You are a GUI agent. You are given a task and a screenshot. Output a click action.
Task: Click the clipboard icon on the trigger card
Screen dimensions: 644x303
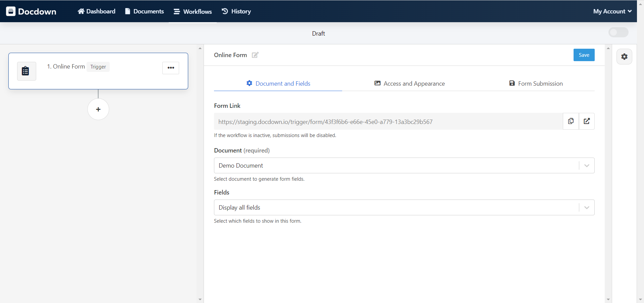pos(26,71)
